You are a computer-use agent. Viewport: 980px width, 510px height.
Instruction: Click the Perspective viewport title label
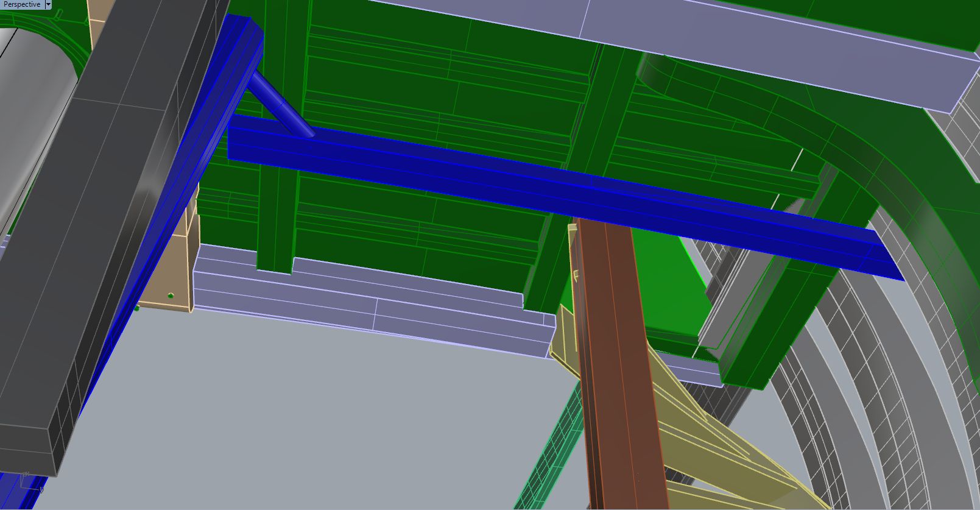tap(22, 4)
